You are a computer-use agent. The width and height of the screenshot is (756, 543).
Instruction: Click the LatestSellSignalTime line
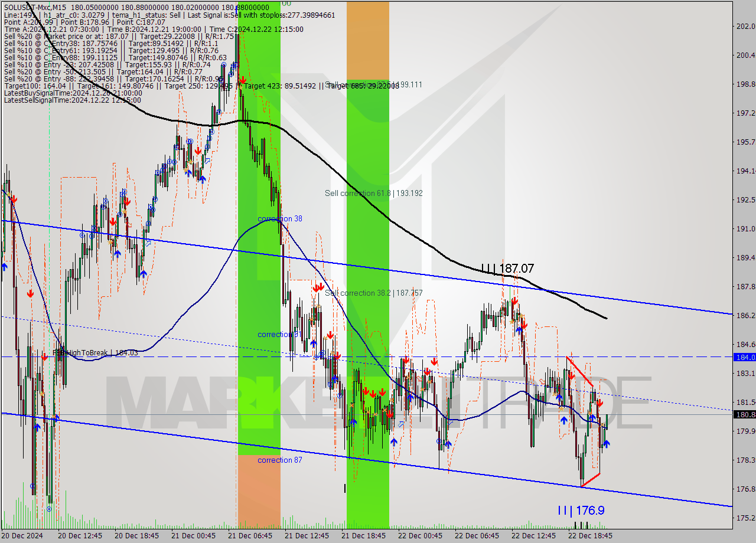tap(72, 100)
